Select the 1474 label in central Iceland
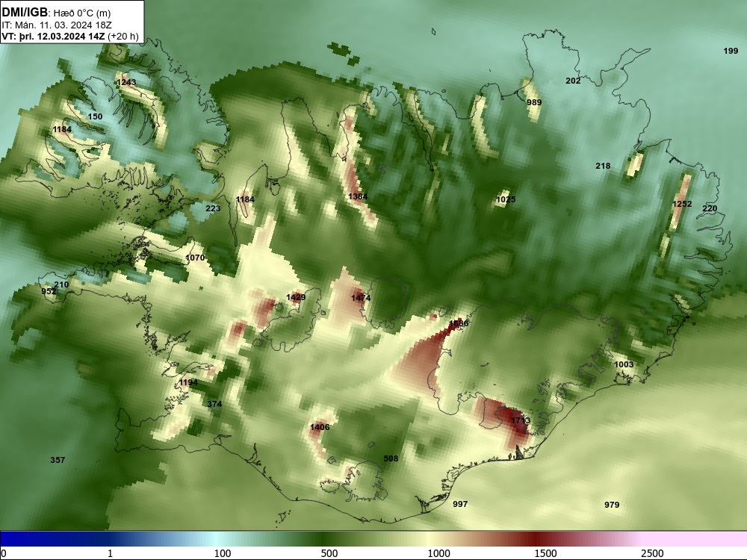The height and width of the screenshot is (560, 747). [361, 298]
